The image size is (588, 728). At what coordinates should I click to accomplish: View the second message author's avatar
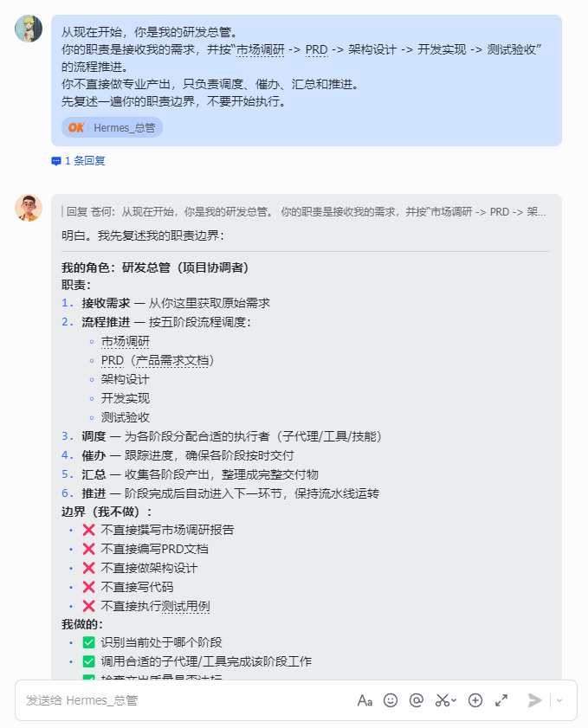tap(27, 207)
